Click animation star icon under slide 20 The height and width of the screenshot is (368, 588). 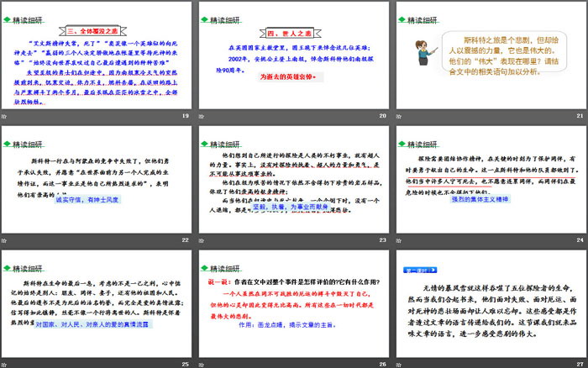pyautogui.click(x=202, y=114)
